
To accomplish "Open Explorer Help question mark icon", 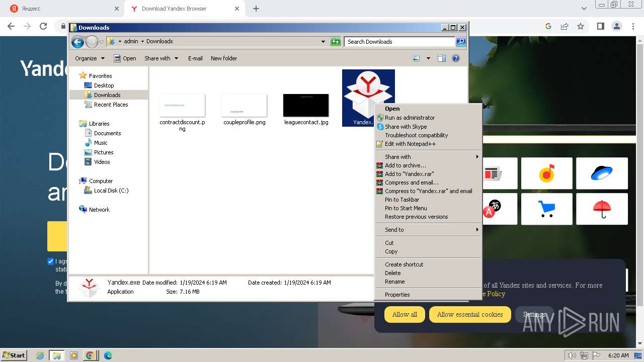I will [x=456, y=58].
